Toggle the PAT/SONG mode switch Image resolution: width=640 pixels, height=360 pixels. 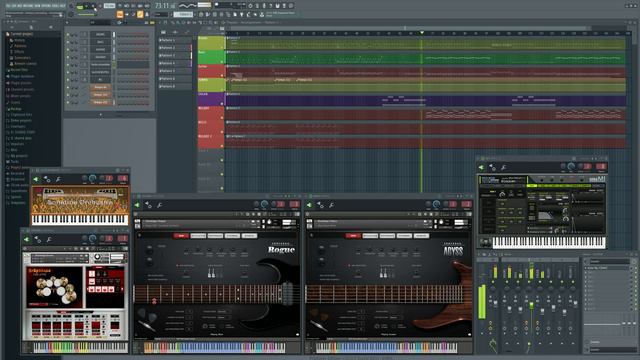click(80, 7)
